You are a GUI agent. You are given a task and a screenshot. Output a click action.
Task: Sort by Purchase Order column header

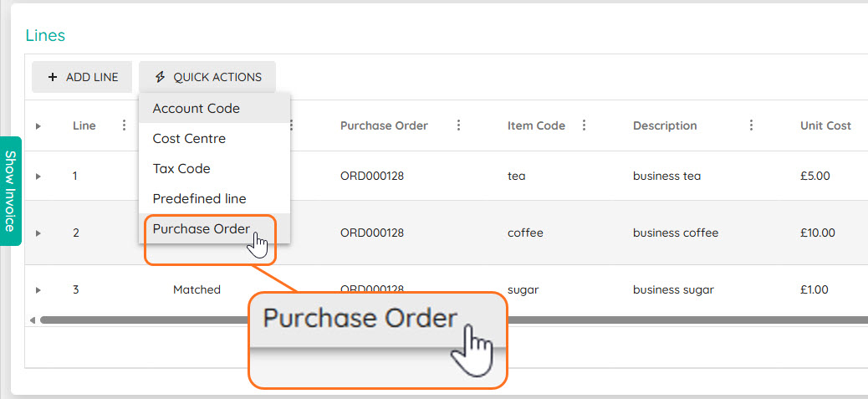tap(384, 125)
